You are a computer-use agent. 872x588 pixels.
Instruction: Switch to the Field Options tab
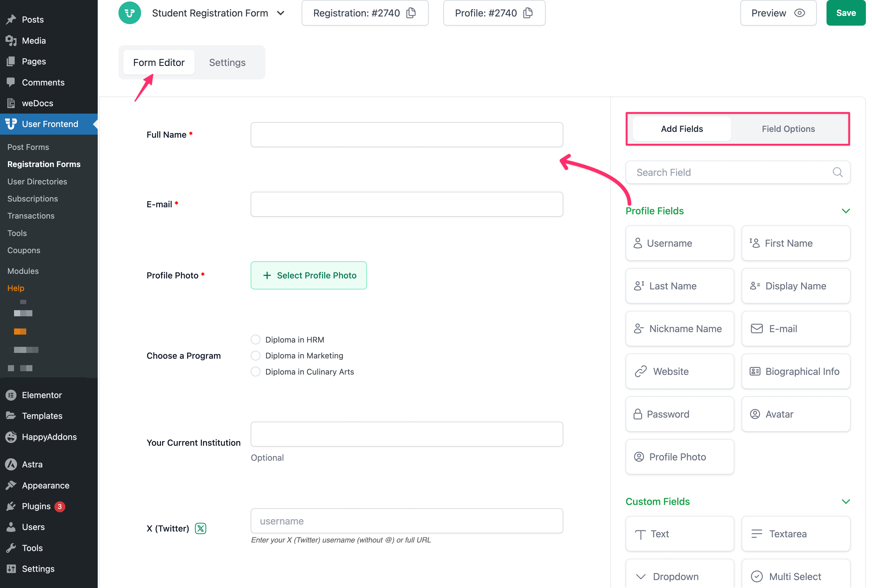(788, 129)
